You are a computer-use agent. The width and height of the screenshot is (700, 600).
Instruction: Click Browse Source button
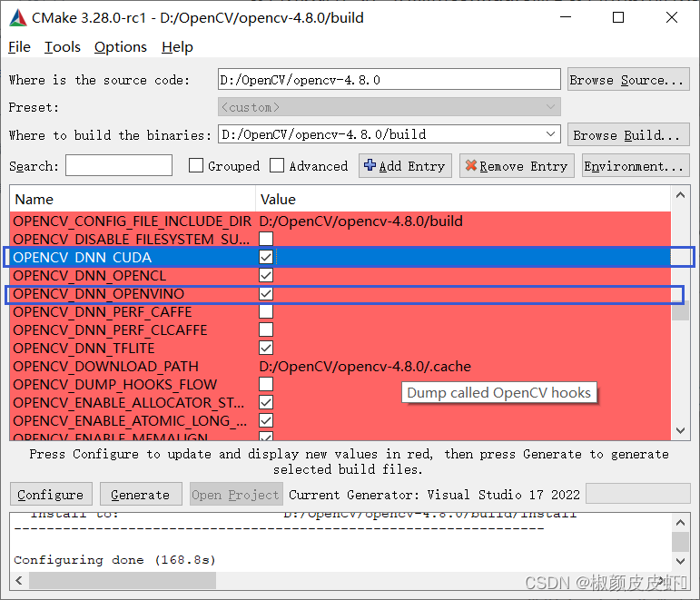point(628,80)
